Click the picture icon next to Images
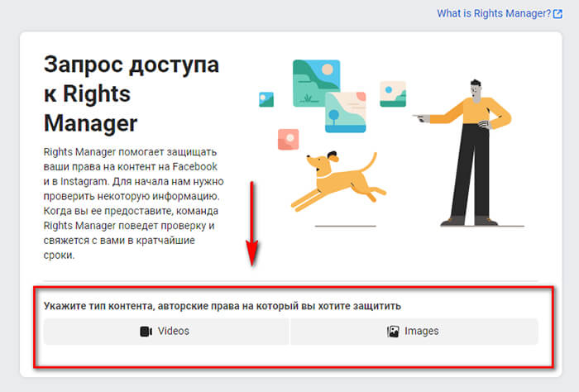Viewport: 579px width, 392px height. point(393,332)
